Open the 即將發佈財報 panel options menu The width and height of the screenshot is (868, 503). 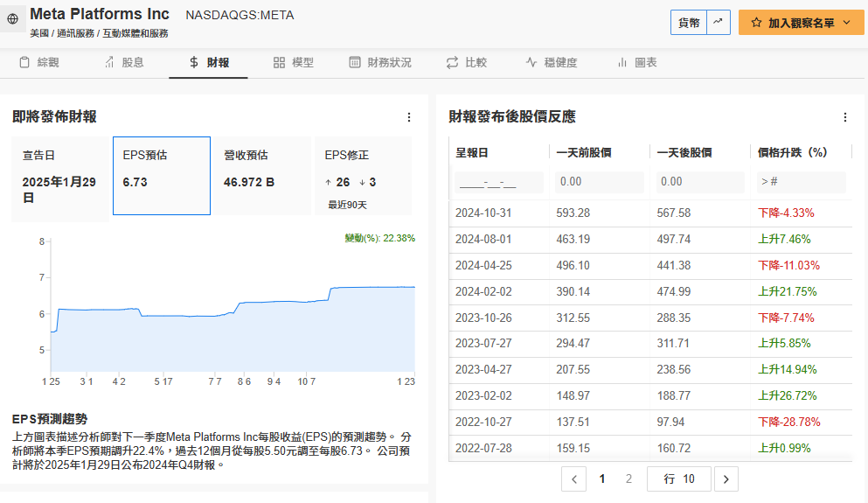[x=409, y=117]
